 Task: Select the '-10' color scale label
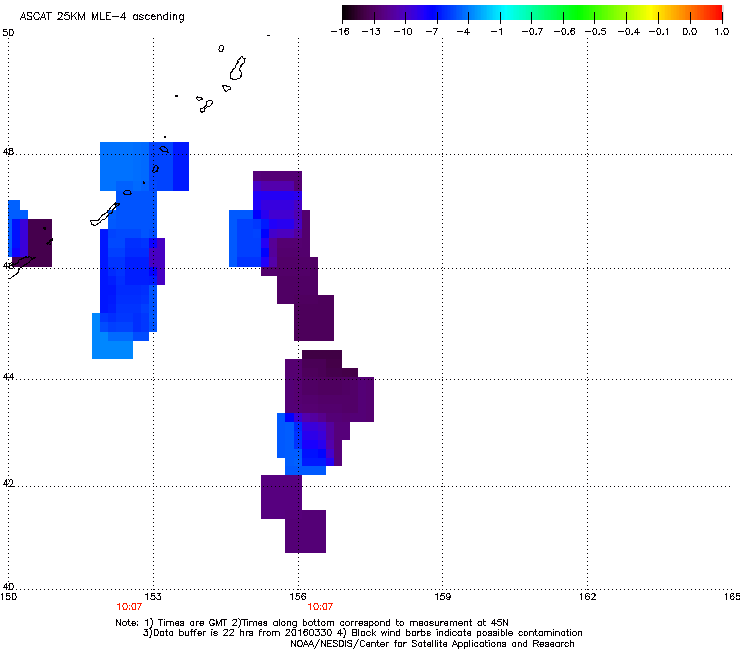403,32
